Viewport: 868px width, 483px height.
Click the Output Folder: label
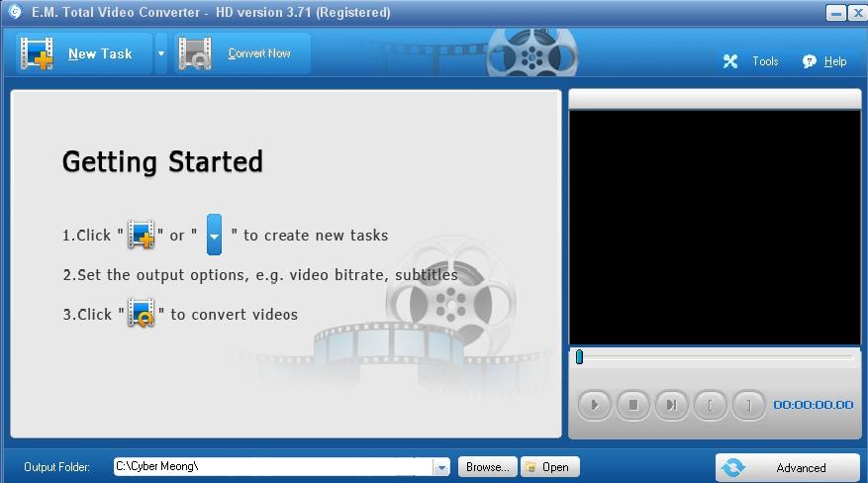point(56,467)
